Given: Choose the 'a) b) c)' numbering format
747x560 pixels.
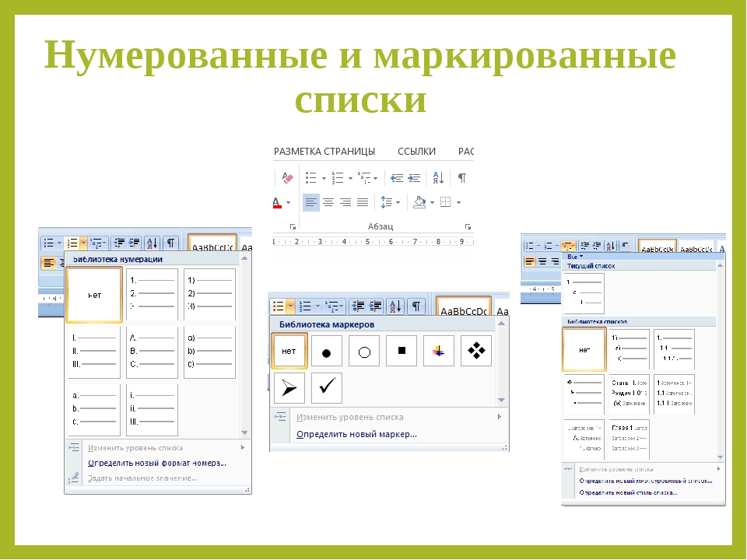Looking at the screenshot, I should (209, 352).
